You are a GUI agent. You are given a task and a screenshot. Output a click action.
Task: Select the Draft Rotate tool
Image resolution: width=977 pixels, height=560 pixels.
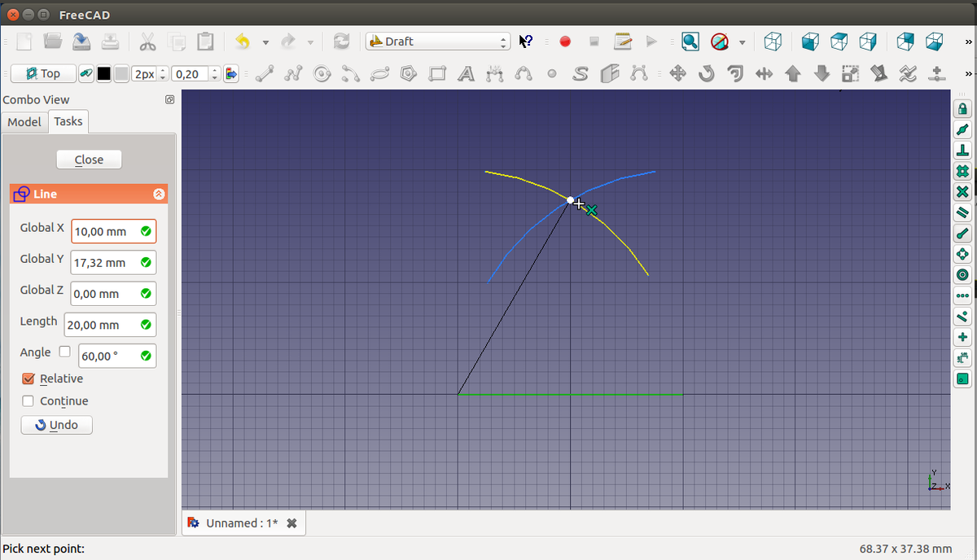[706, 74]
